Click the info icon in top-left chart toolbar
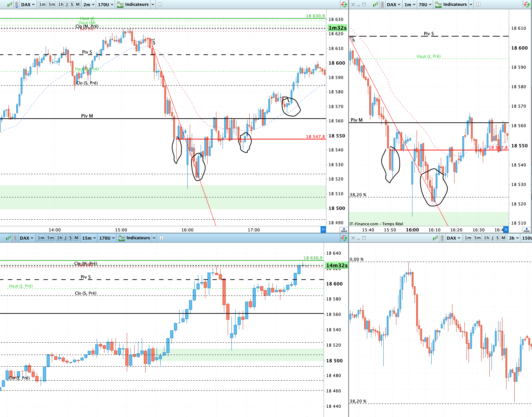This screenshot has height=417, width=532. click(160, 4)
